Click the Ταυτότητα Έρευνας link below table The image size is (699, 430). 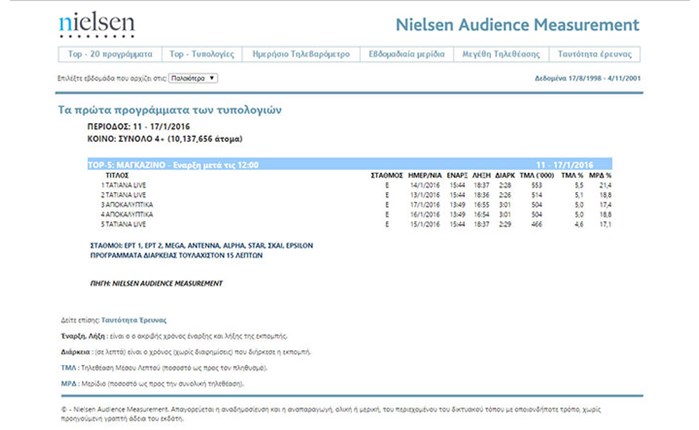tap(134, 320)
